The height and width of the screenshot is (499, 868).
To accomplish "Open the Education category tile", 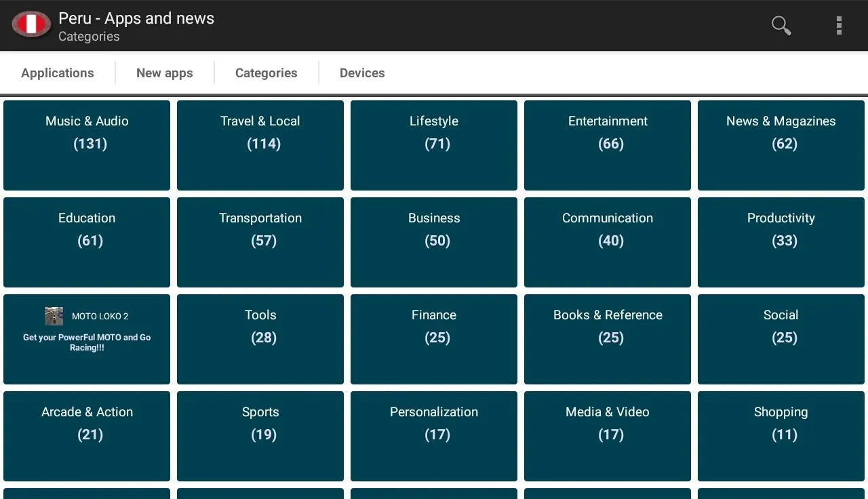I will click(x=87, y=243).
